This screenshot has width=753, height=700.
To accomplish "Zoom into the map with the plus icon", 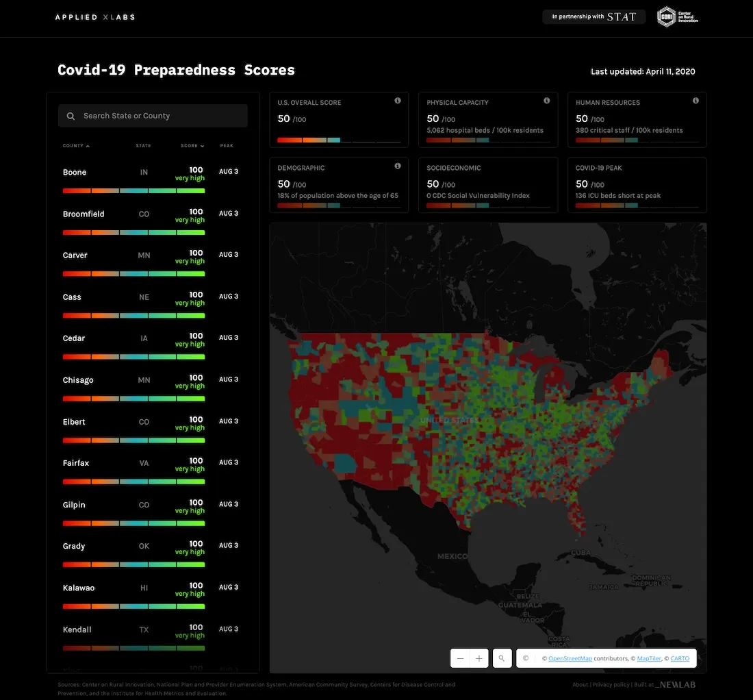I will (479, 658).
